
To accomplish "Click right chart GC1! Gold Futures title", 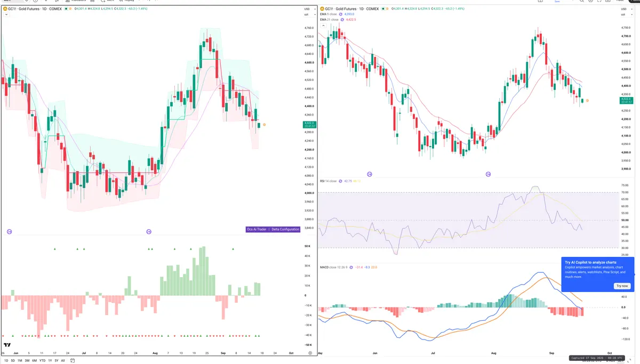I will [x=352, y=9].
